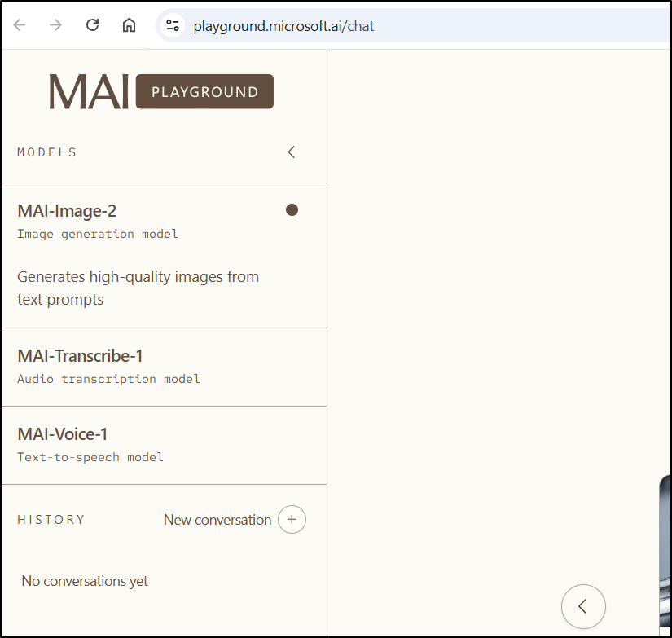672x638 pixels.
Task: Click the browser back arrow
Action: click(x=20, y=25)
